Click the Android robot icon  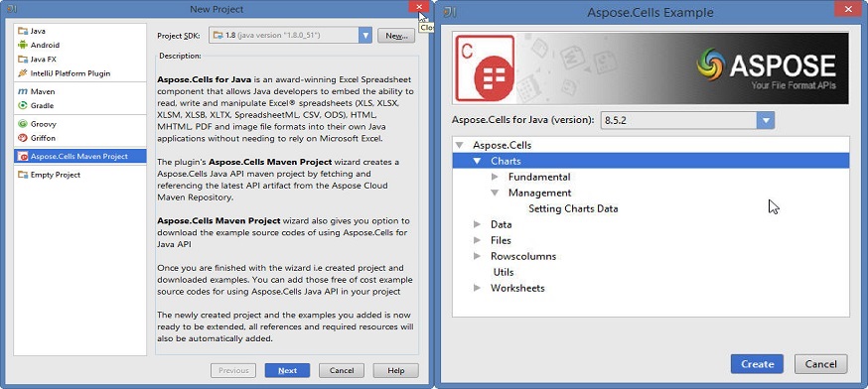[x=23, y=45]
